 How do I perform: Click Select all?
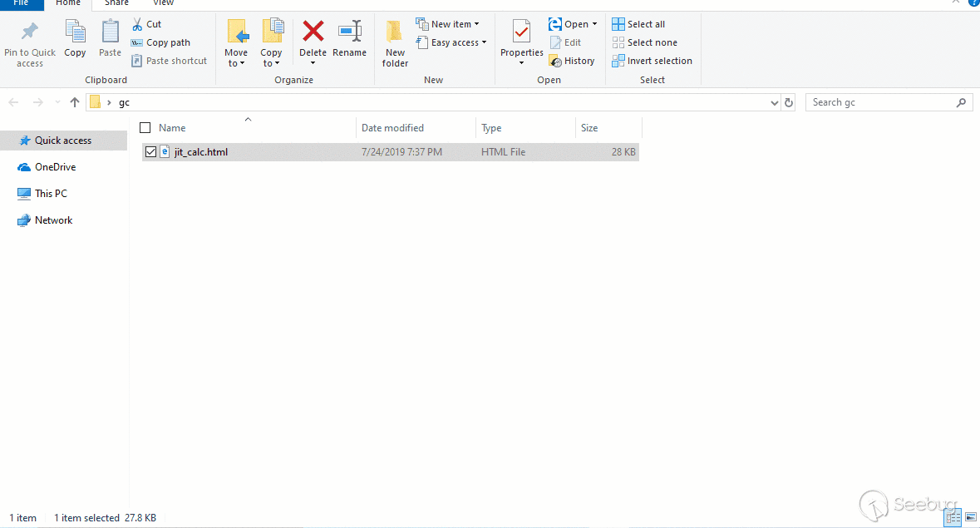pyautogui.click(x=638, y=24)
